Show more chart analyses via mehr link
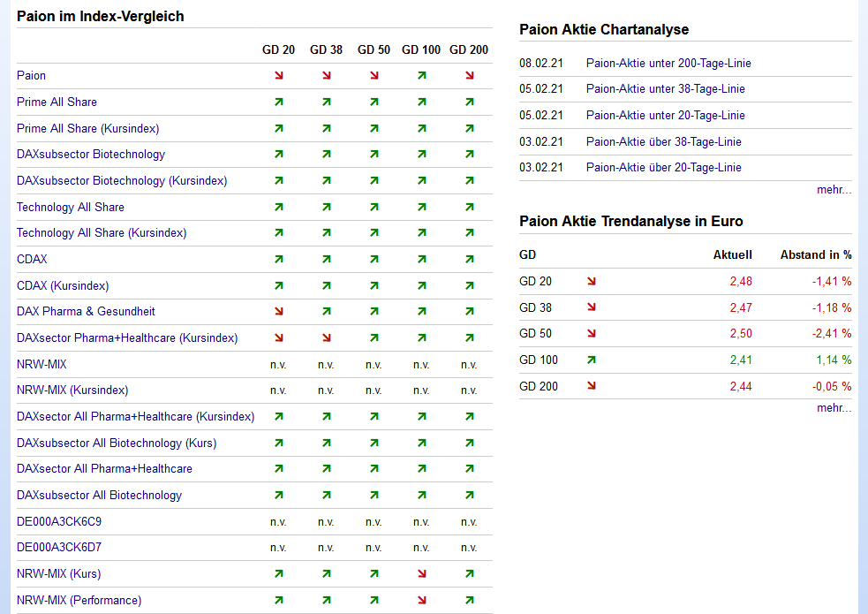This screenshot has height=614, width=868. pyautogui.click(x=834, y=190)
